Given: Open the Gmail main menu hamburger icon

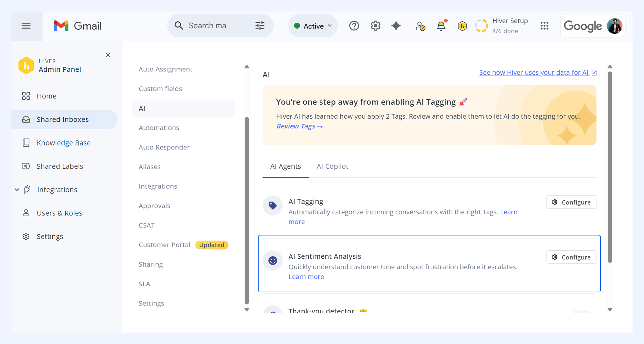Looking at the screenshot, I should [26, 26].
